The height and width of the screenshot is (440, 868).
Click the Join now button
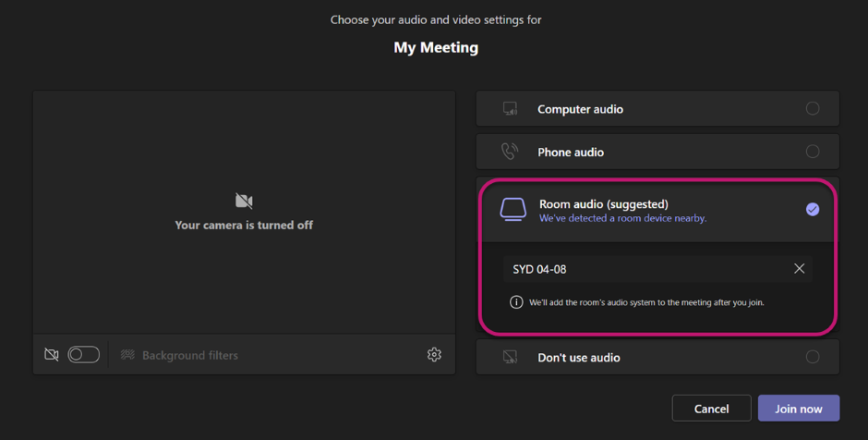(x=798, y=409)
